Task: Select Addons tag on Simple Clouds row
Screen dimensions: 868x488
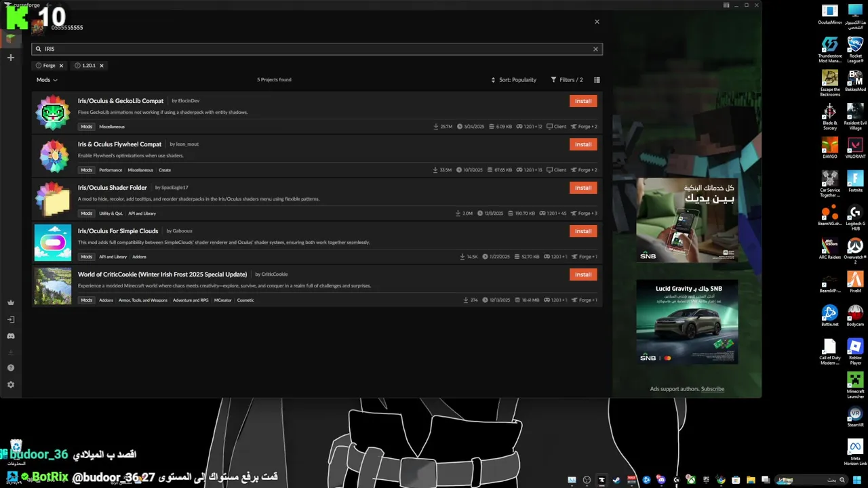Action: 139,257
